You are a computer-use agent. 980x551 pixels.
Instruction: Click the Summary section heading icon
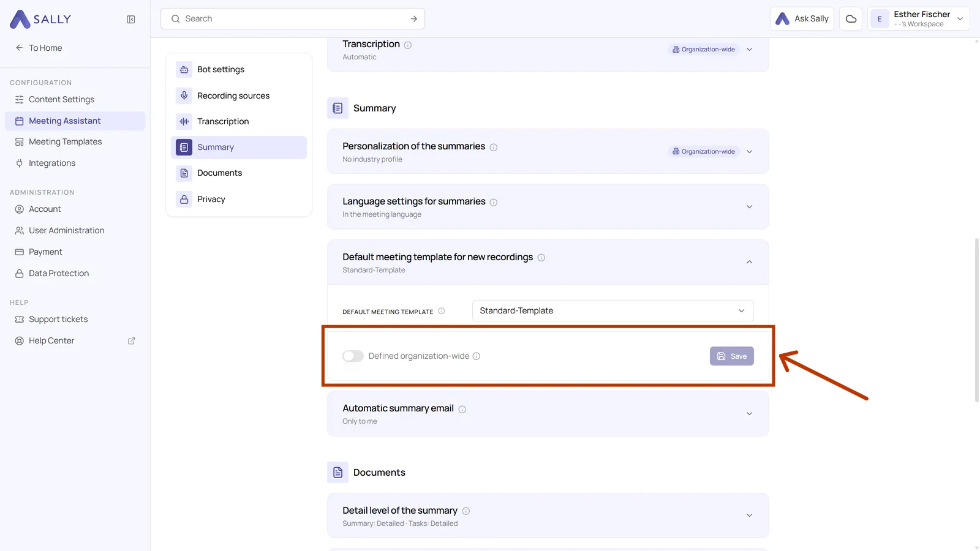point(337,108)
